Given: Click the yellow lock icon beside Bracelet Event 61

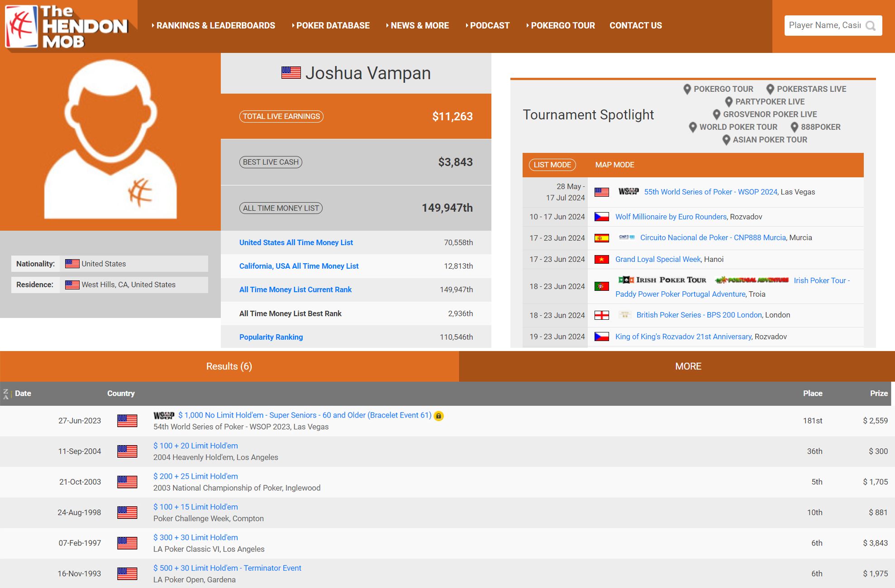Looking at the screenshot, I should click(x=438, y=416).
